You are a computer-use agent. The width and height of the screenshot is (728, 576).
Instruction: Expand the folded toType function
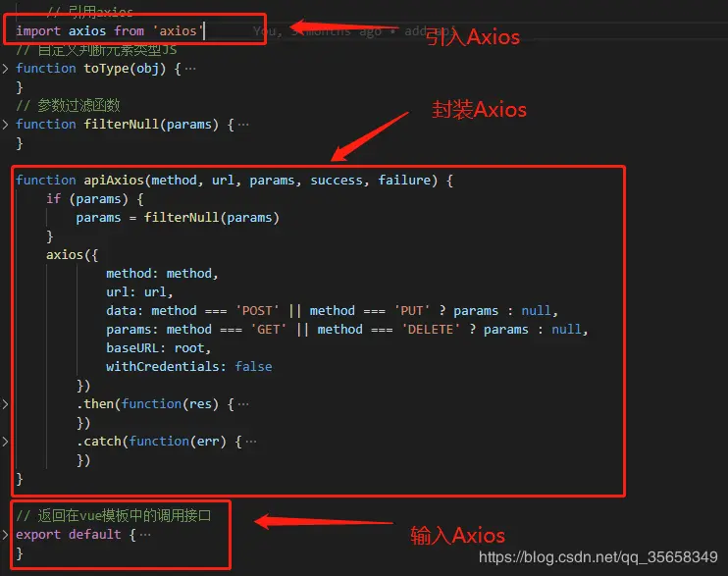click(5, 69)
